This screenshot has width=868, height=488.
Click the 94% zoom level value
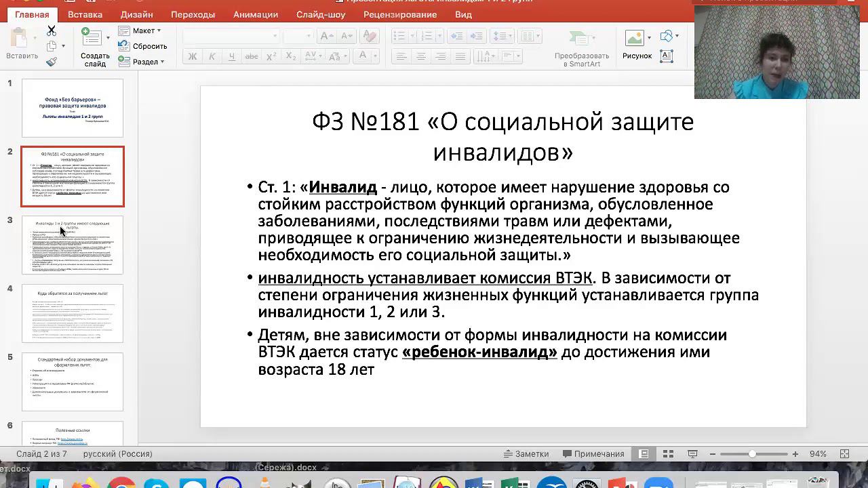pyautogui.click(x=818, y=454)
